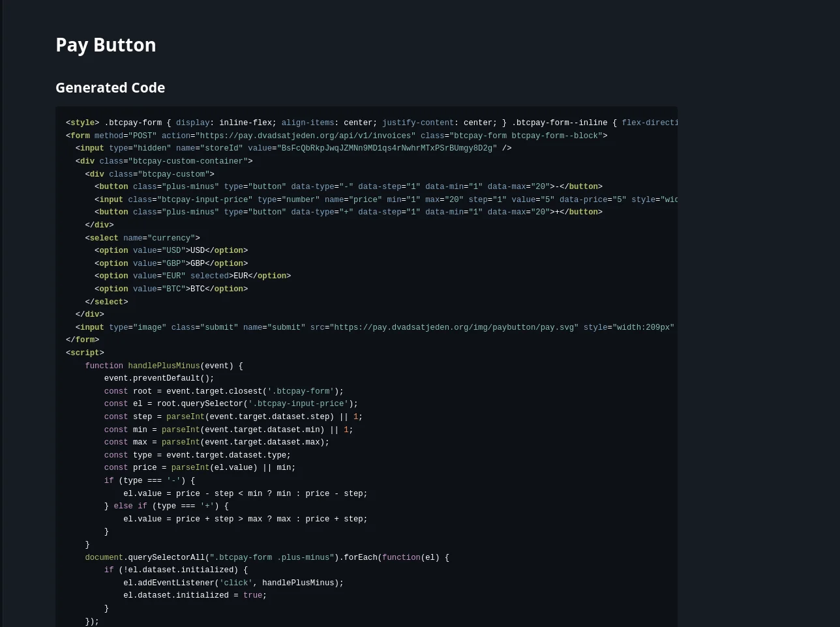Click the plus button code line

pyautogui.click(x=348, y=212)
